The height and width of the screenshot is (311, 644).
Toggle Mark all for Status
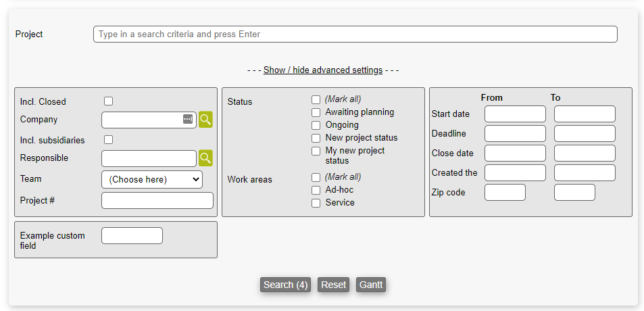pyautogui.click(x=316, y=99)
